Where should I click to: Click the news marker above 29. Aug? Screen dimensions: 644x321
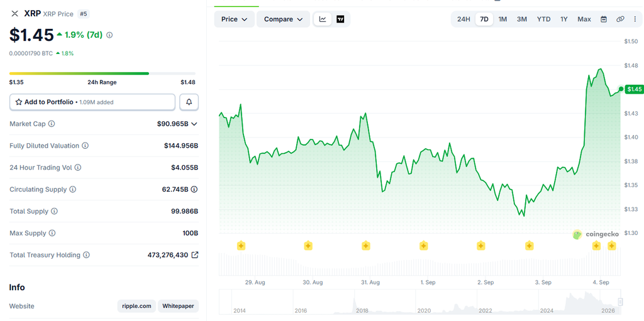click(241, 246)
